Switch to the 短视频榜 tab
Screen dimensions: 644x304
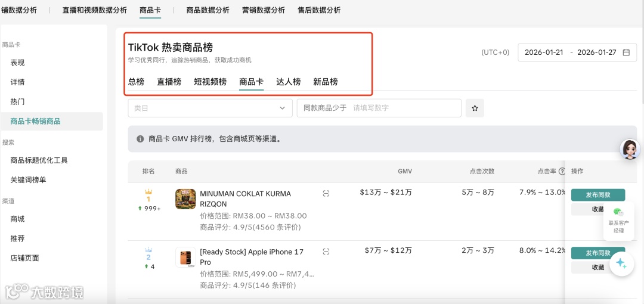pos(210,82)
